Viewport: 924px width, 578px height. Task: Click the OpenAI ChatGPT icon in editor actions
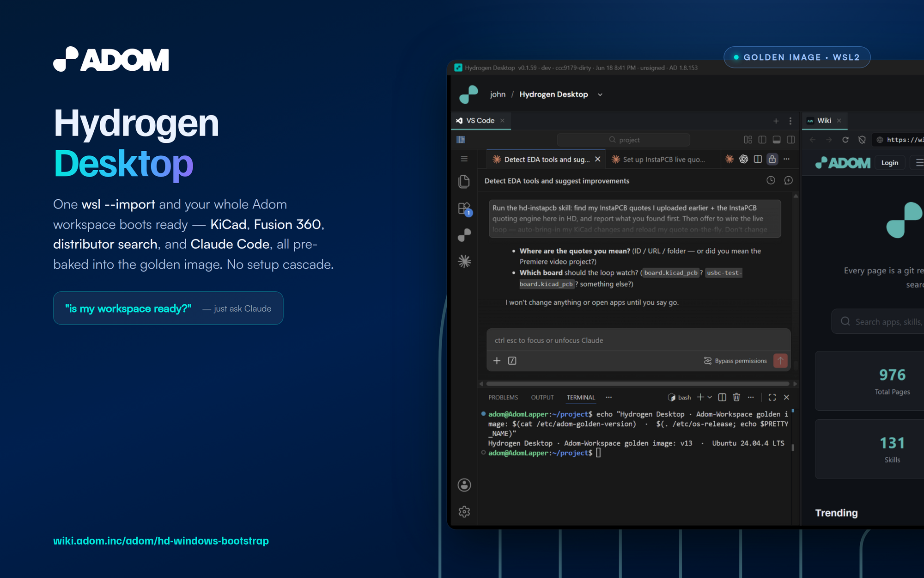point(743,159)
